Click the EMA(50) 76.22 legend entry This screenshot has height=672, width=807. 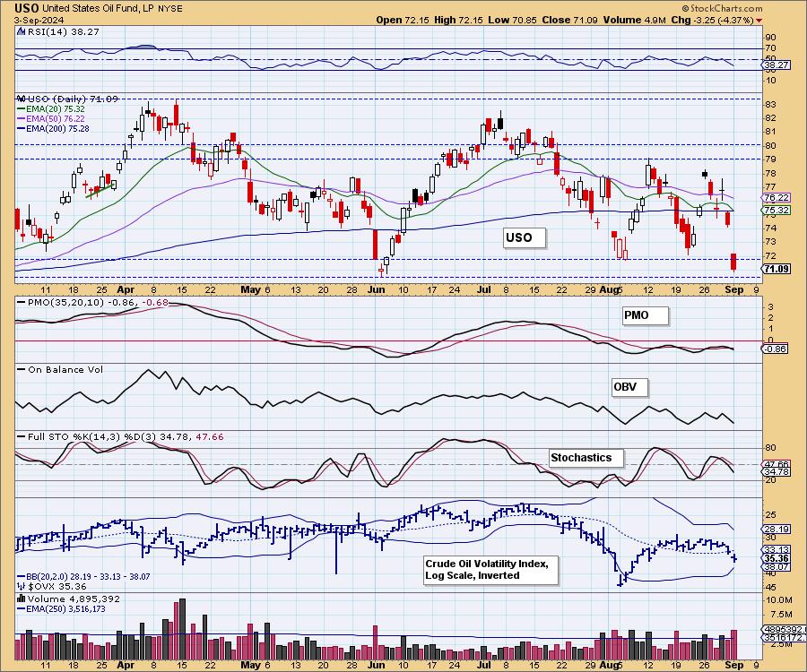pyautogui.click(x=51, y=119)
